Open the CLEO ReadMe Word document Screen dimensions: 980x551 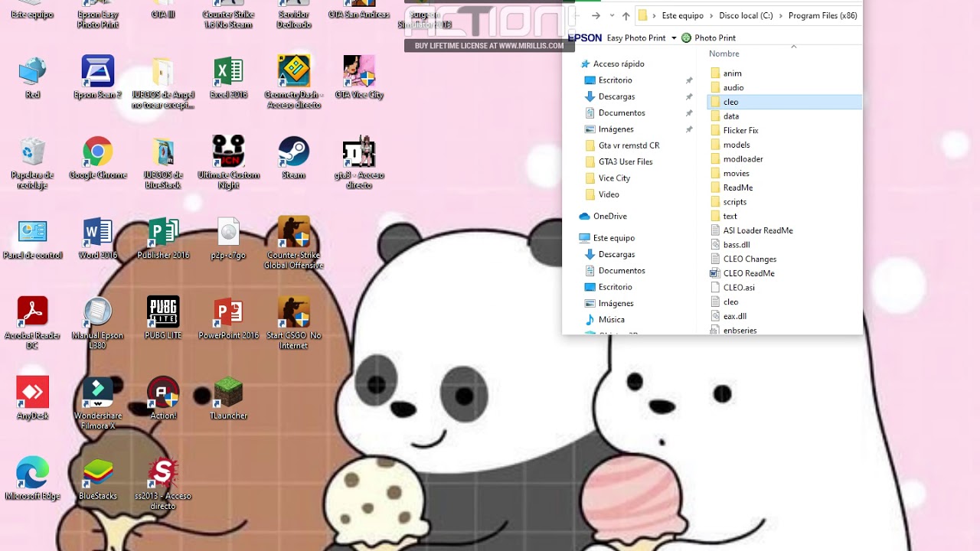click(749, 273)
